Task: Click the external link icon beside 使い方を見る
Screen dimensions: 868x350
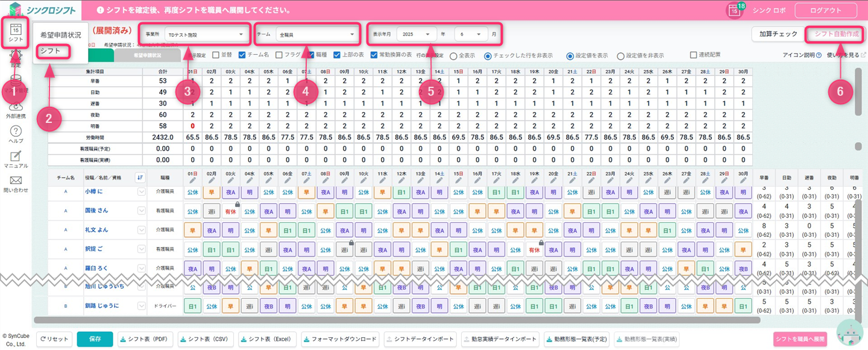Action: [x=863, y=55]
